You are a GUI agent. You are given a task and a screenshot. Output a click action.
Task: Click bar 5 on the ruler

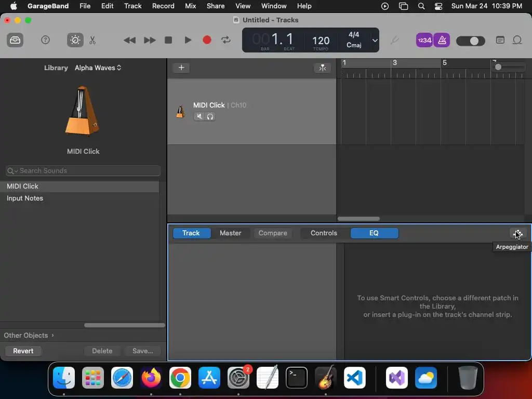coord(445,63)
